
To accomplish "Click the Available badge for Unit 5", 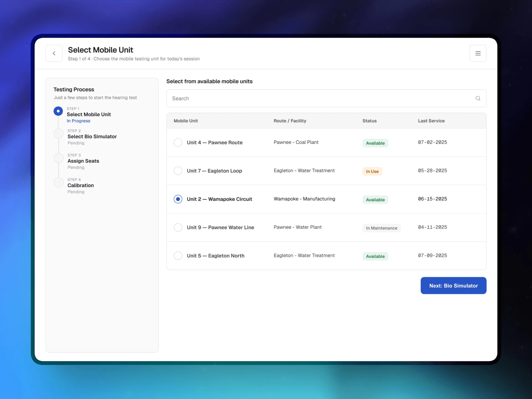I will 375,256.
